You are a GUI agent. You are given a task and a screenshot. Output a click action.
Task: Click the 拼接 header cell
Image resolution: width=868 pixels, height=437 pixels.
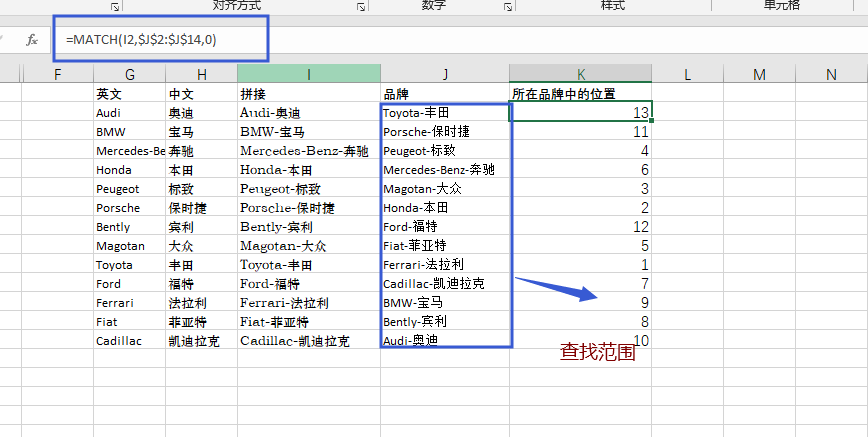click(x=309, y=94)
